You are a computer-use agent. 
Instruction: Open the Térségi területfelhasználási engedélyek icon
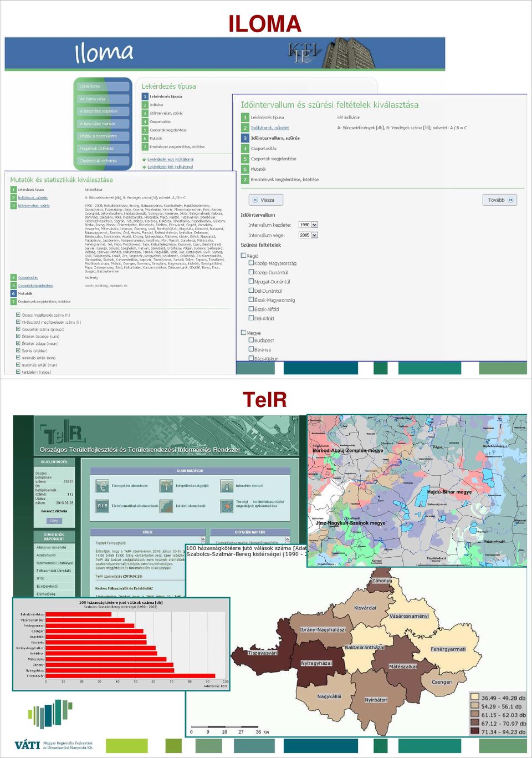tap(226, 506)
